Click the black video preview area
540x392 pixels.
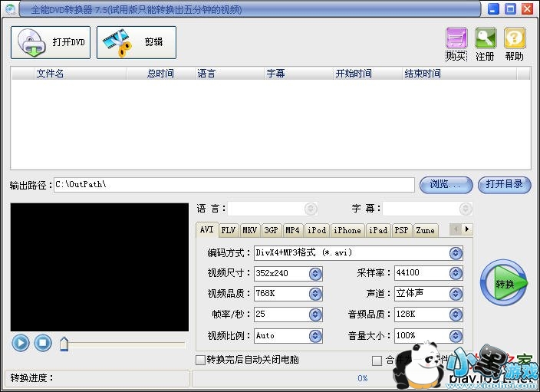click(100, 267)
